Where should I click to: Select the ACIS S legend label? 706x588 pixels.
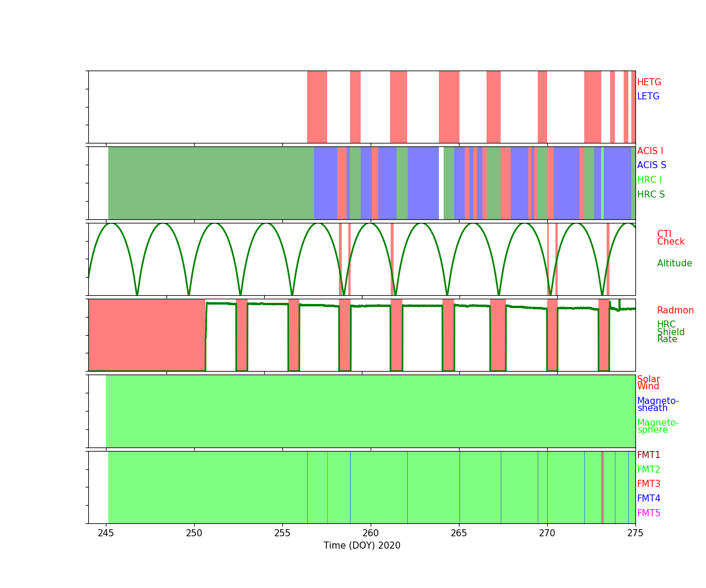click(651, 165)
